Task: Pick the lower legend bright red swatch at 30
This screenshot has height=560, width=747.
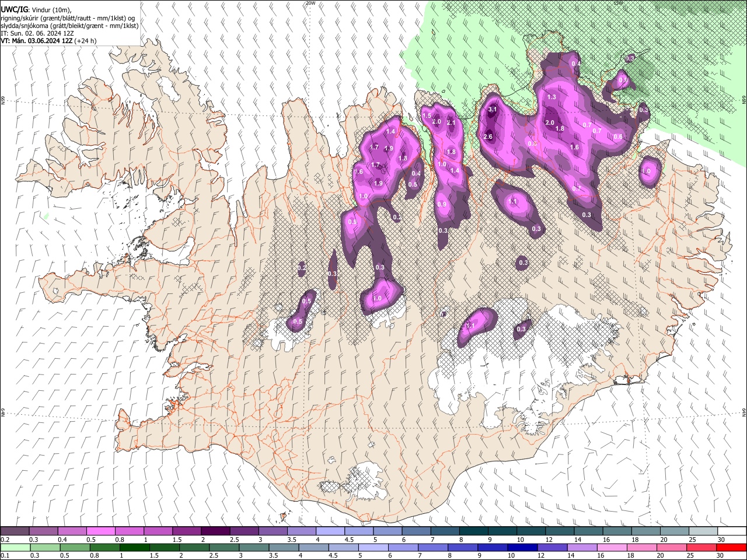Action: point(731,548)
